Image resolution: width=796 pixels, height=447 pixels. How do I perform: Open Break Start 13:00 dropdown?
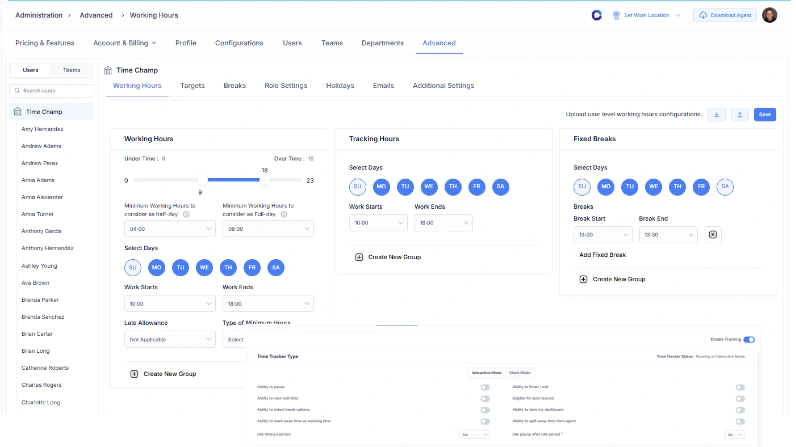603,234
